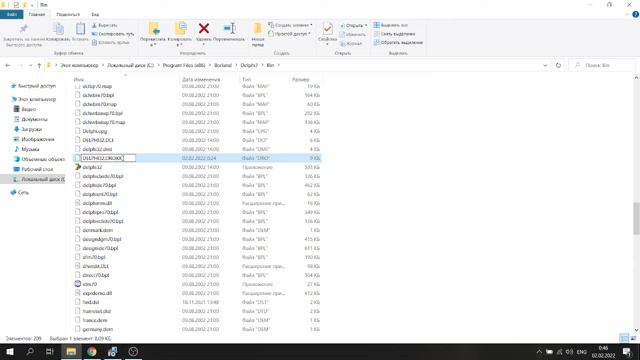Select the germany.dem file
The width and height of the screenshot is (640, 360).
(98, 329)
